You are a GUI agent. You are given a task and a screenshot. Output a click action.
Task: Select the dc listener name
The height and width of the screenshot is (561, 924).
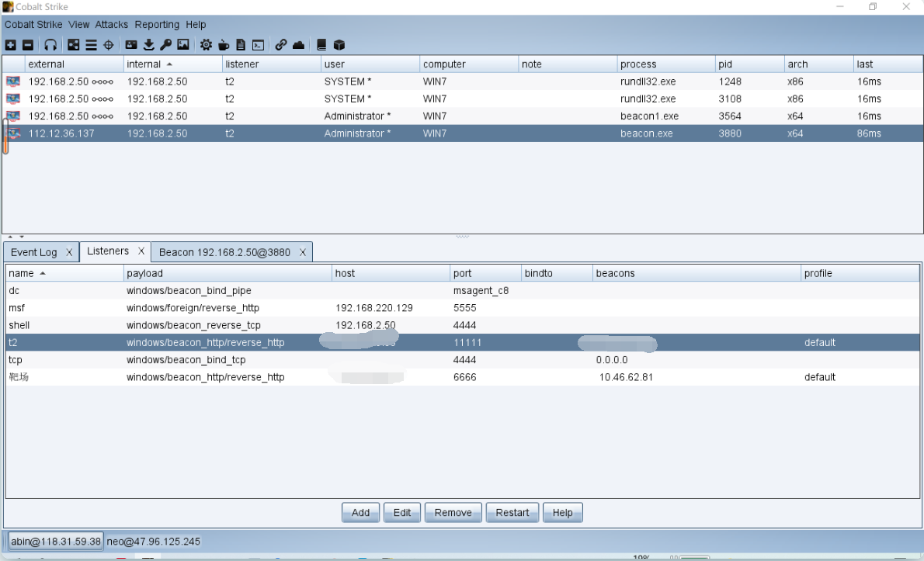click(x=14, y=290)
